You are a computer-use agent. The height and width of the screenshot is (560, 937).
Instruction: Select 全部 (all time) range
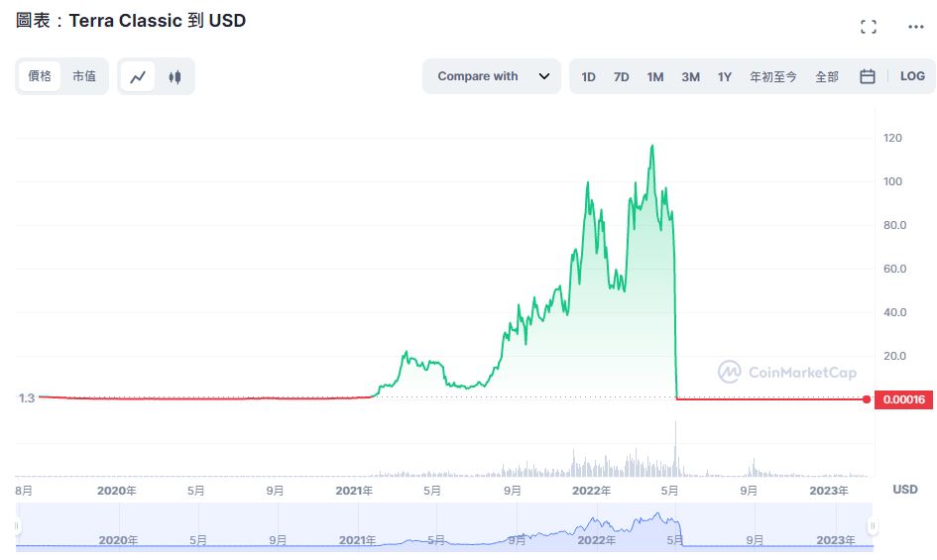(827, 76)
